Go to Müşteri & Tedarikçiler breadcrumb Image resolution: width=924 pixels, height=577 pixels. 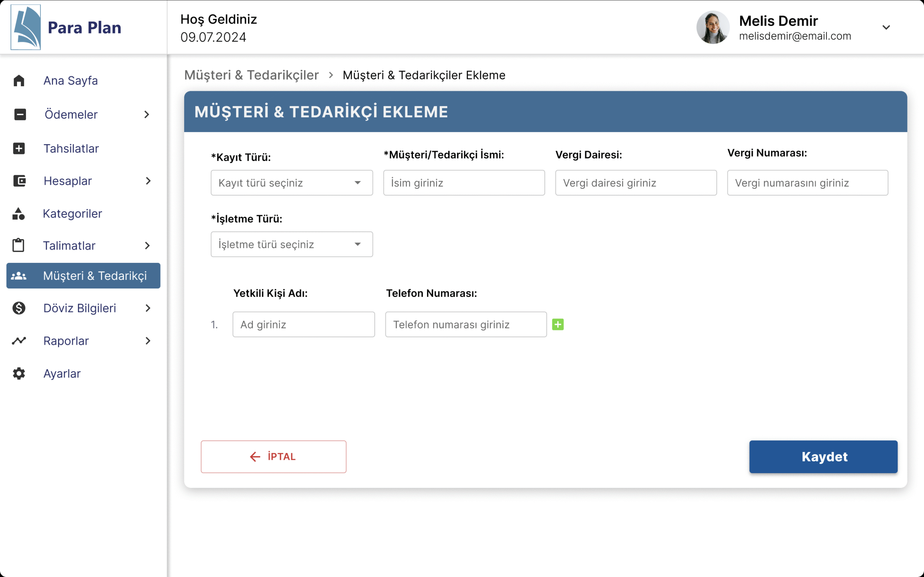click(x=251, y=75)
